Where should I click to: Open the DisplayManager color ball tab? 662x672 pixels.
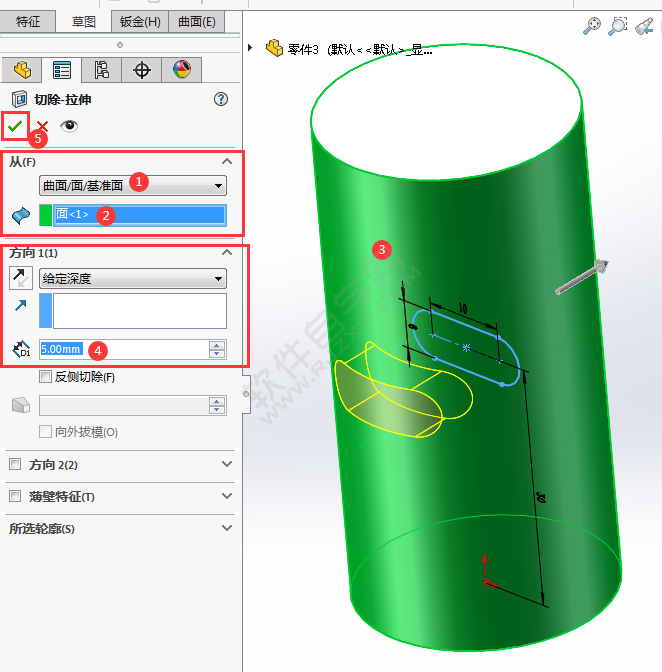coord(182,70)
